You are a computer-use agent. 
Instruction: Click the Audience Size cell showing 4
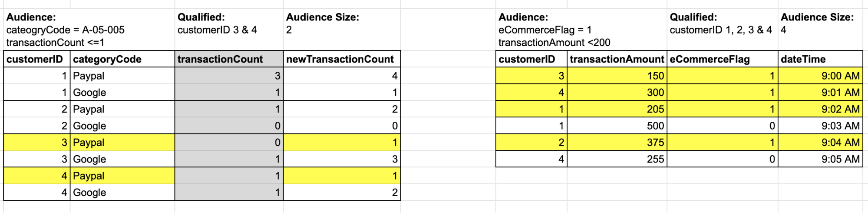820,30
